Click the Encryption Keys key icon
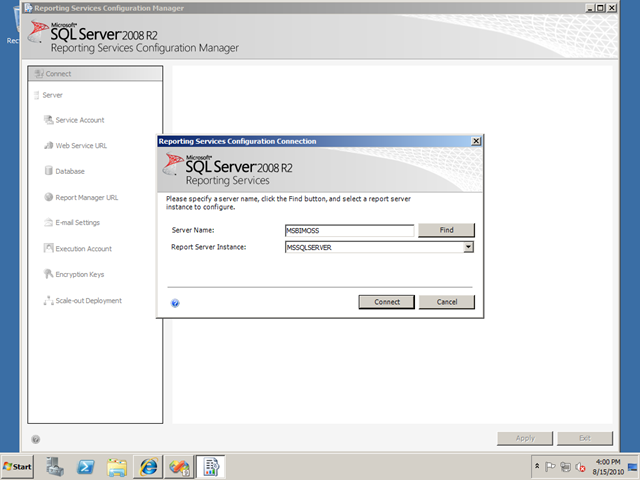Viewport: 640px width, 480px height. tap(49, 273)
